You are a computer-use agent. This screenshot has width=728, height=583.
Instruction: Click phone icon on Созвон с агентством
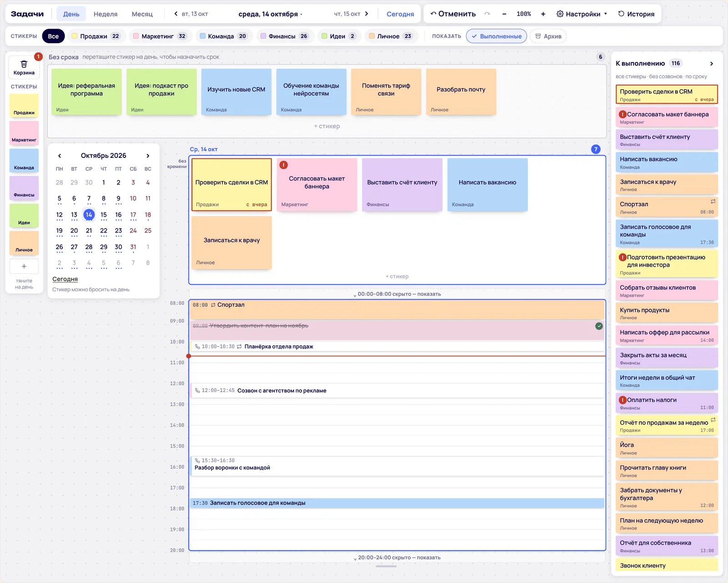(197, 390)
